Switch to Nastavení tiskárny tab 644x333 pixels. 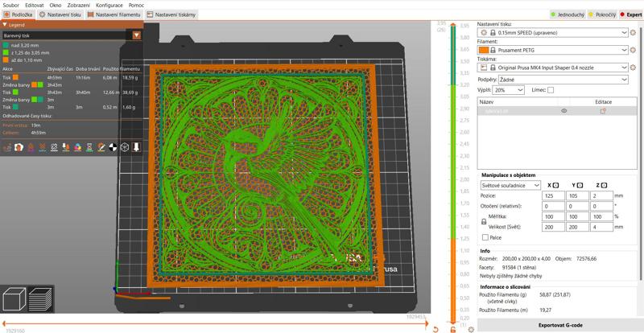pos(171,14)
